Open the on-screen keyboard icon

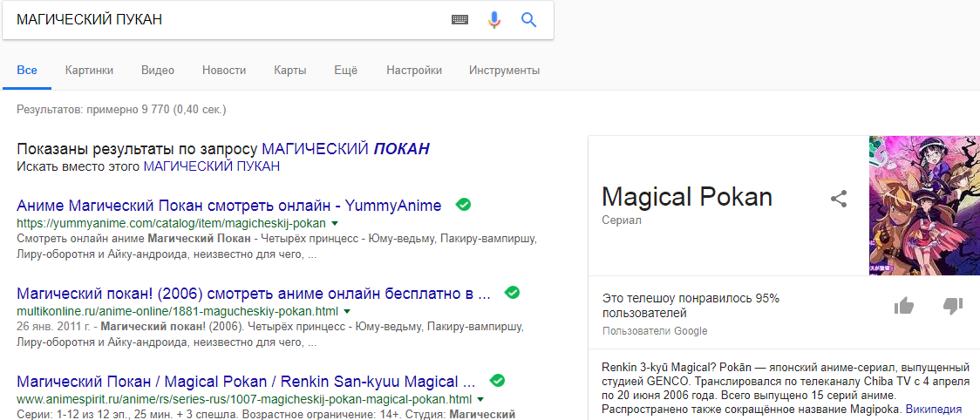tap(460, 20)
